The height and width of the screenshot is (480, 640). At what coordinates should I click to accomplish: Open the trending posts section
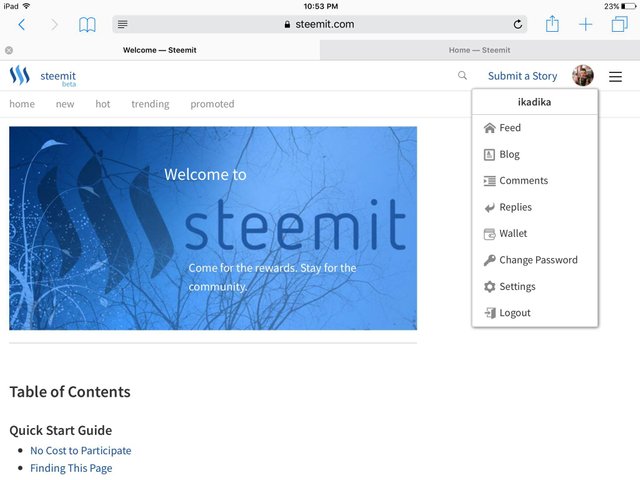150,104
